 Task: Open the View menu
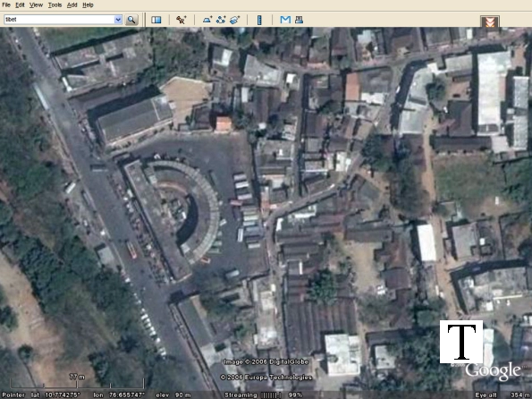point(36,5)
